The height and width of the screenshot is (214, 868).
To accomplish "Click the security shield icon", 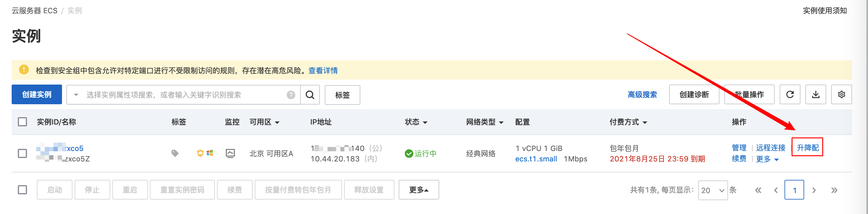I will tap(200, 153).
